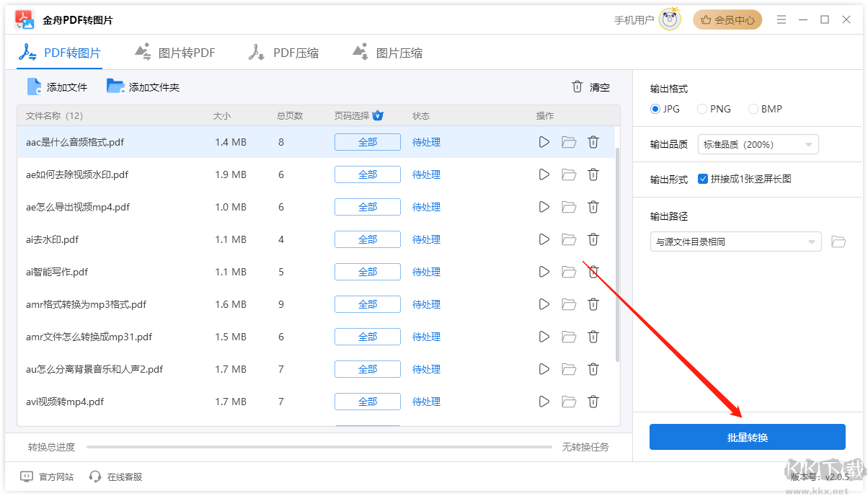Select the PNG output format
Screen dimensions: 868x496
pyautogui.click(x=701, y=109)
